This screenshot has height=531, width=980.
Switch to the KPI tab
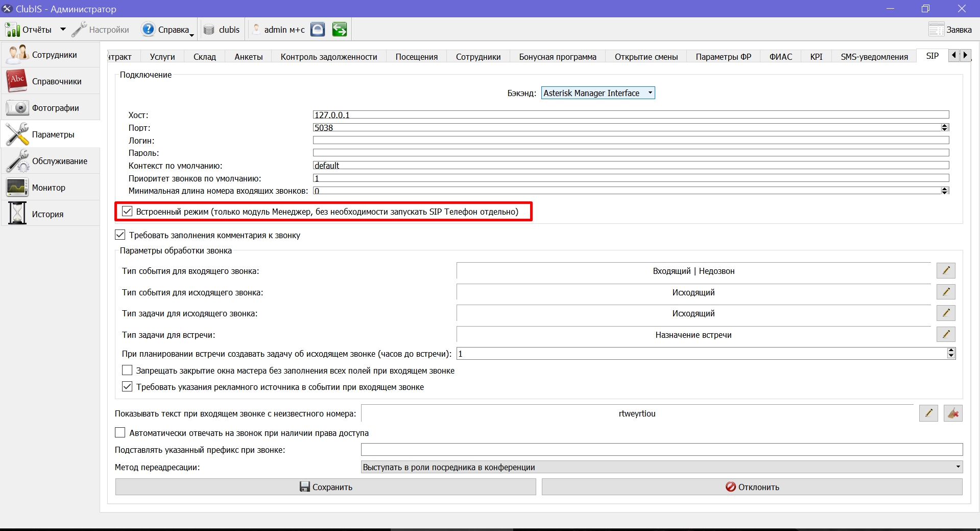(x=817, y=57)
